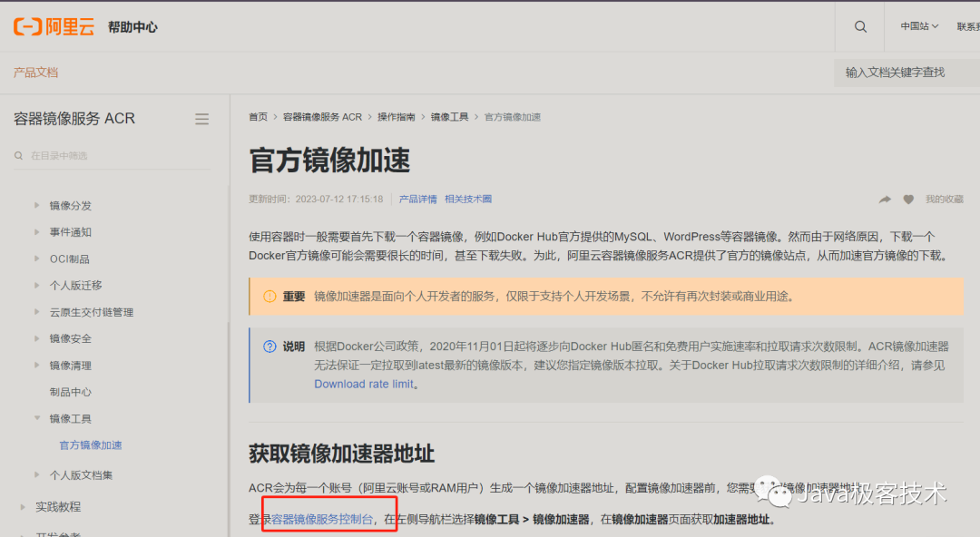Focus the 输入文档关键字查找 search field
The image size is (980, 537).
(906, 73)
